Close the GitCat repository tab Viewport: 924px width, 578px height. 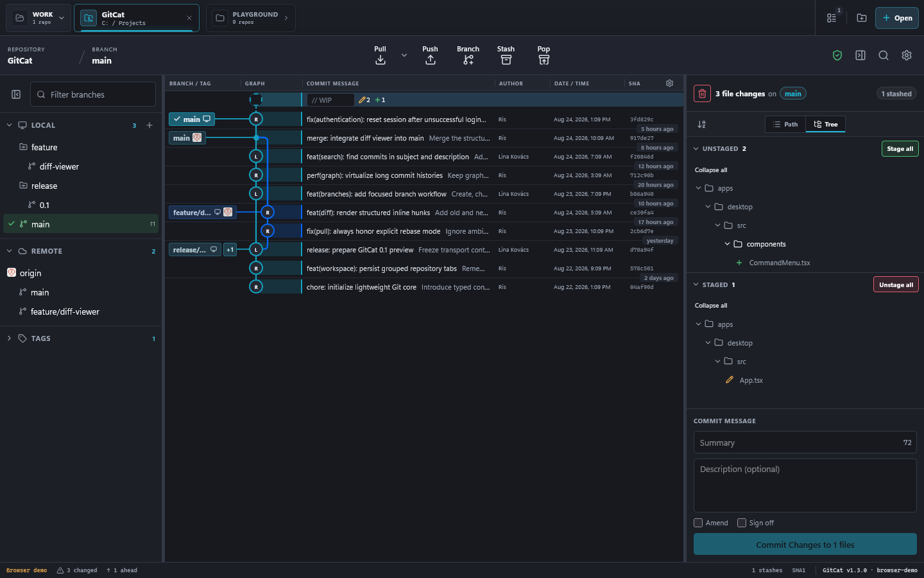[189, 18]
